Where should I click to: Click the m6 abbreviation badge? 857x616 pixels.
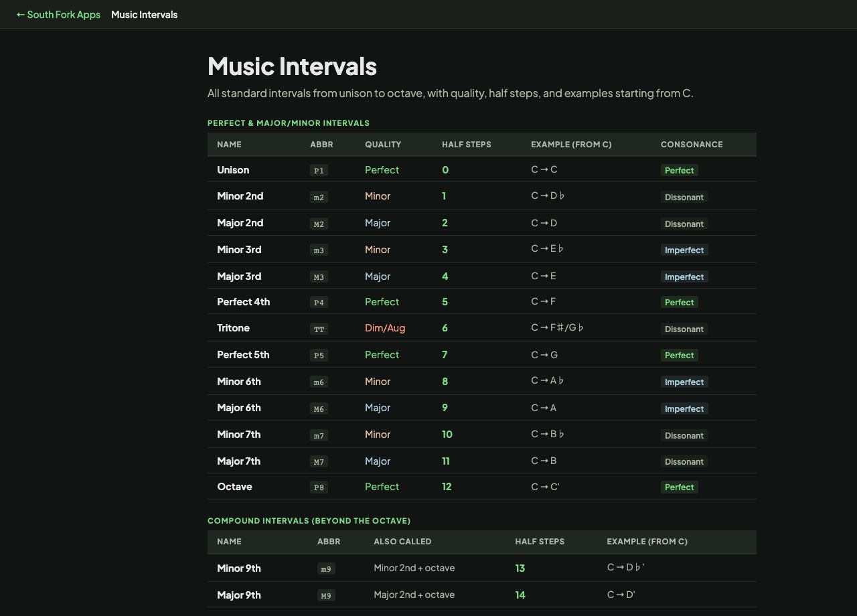click(319, 382)
